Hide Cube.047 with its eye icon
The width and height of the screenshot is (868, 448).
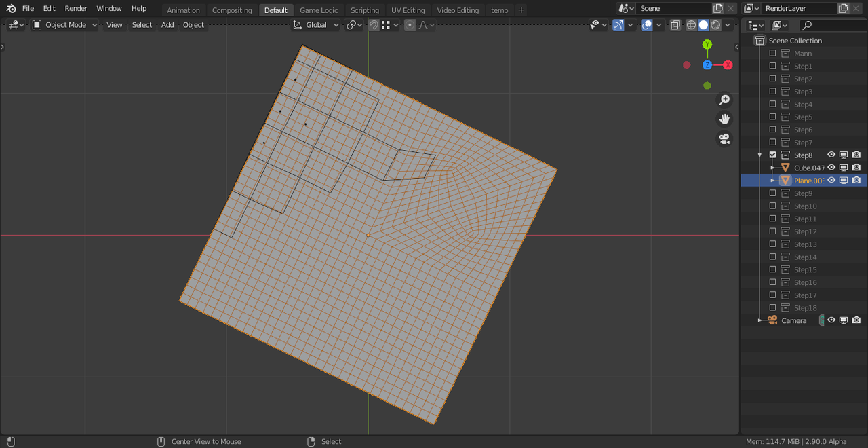831,168
